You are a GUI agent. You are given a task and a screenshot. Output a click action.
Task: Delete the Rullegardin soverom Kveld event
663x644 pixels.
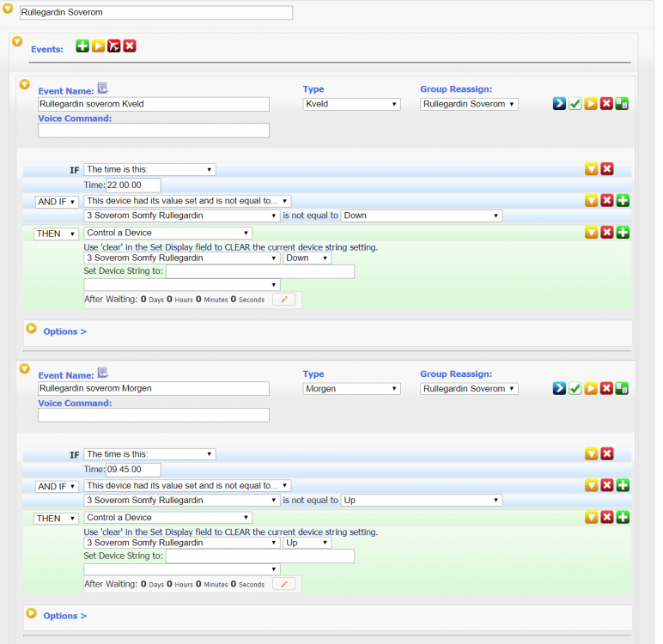point(606,104)
